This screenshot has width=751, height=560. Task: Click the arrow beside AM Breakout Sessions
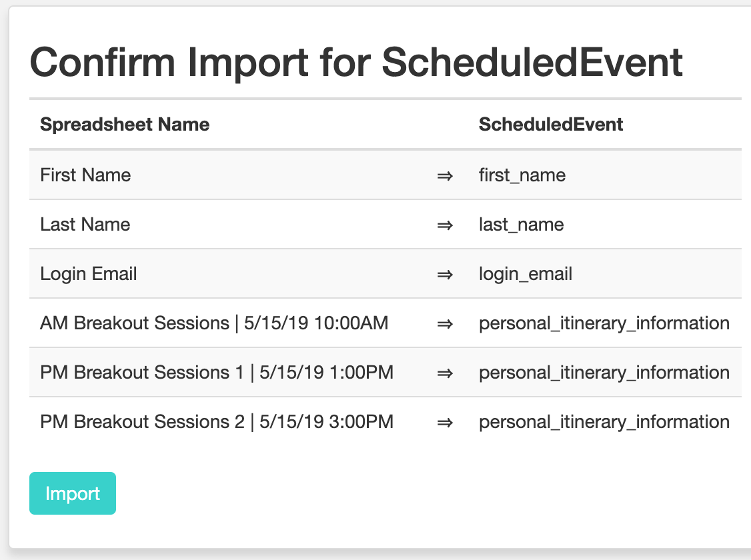click(446, 323)
